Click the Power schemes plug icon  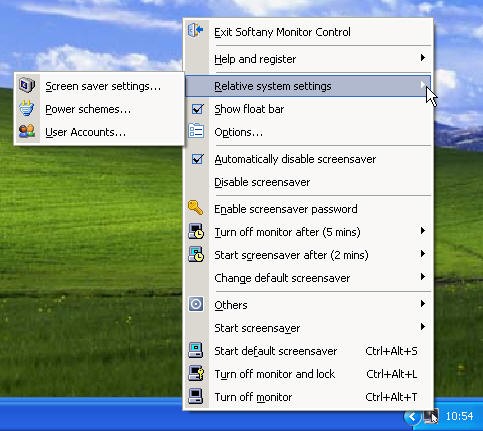(x=27, y=109)
